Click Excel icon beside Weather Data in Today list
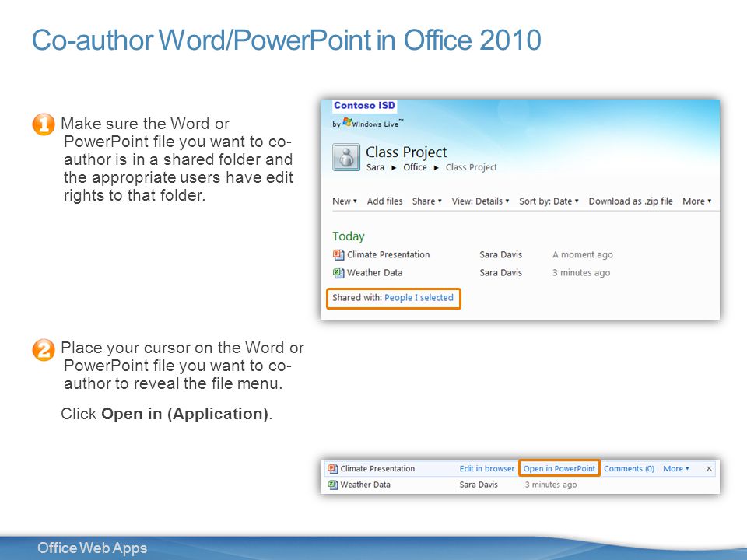This screenshot has height=560, width=747. click(x=338, y=273)
